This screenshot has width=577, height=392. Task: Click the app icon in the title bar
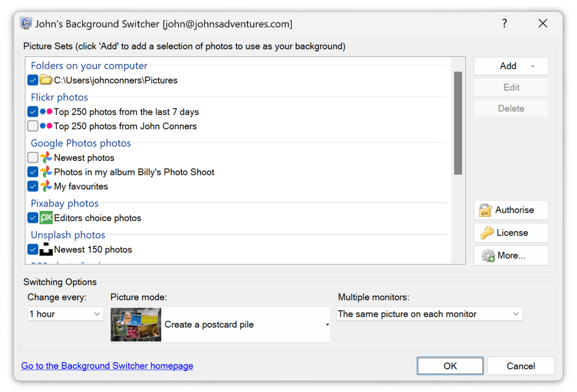(x=26, y=24)
